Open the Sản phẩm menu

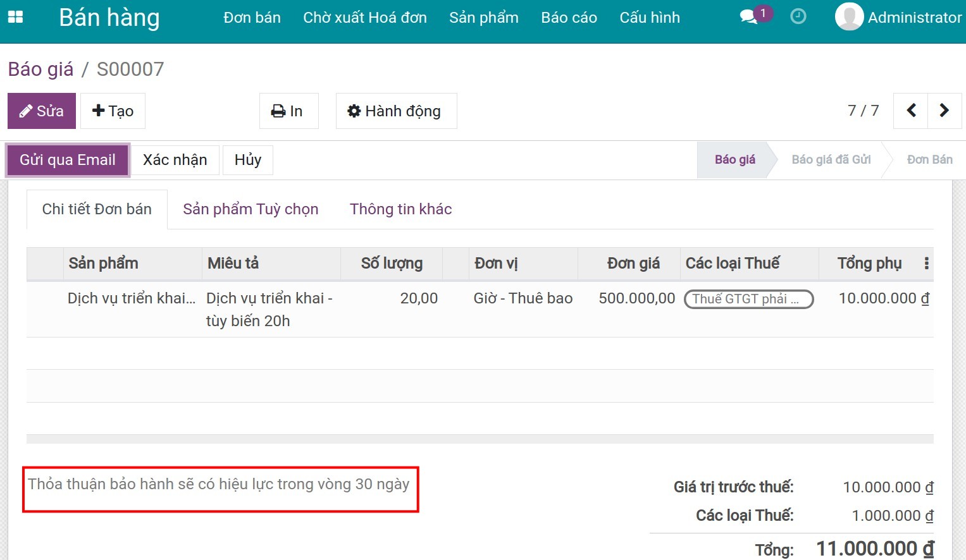tap(484, 18)
